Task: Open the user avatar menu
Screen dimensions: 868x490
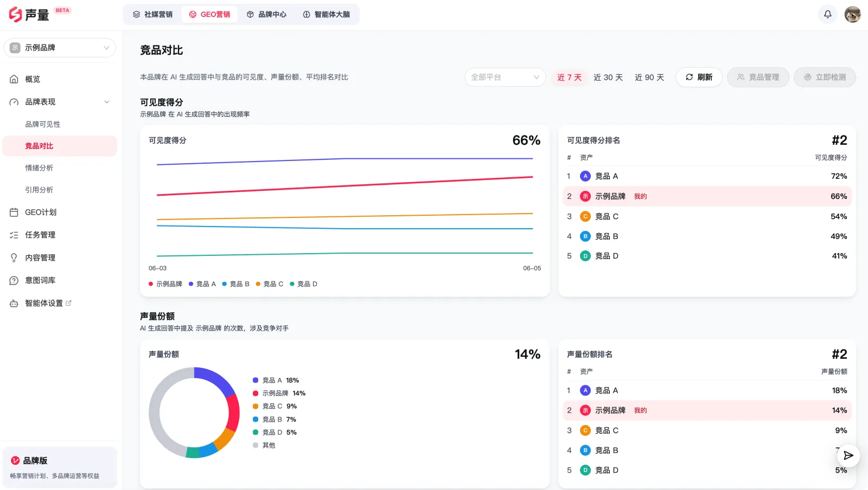Action: pyautogui.click(x=852, y=15)
